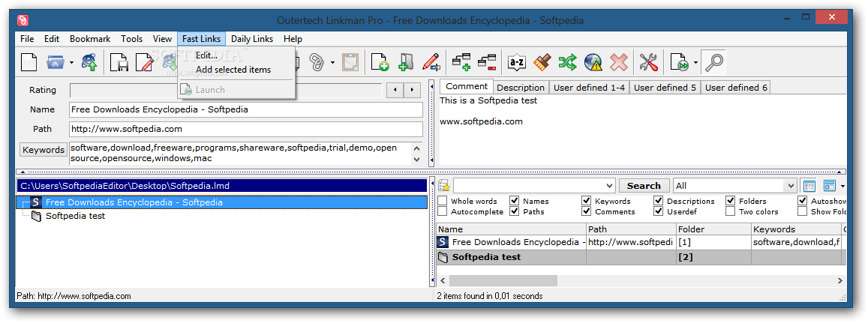Click the collapse-tree icon with red minus
This screenshot has width=868, height=323.
coord(487,62)
